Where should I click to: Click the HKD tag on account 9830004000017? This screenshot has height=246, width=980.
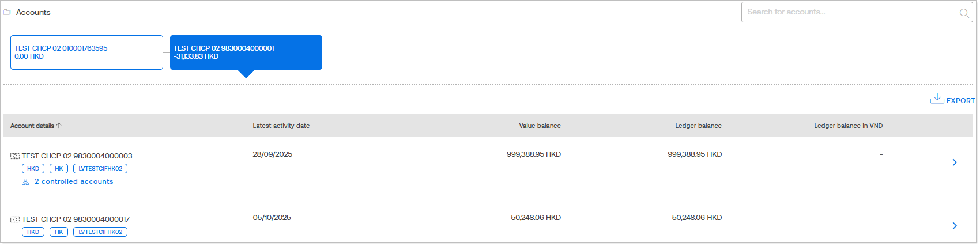(x=33, y=232)
